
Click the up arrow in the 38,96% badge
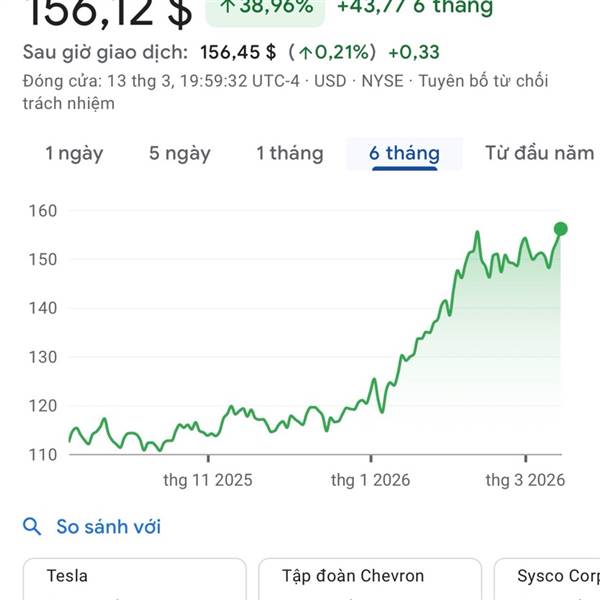(227, 7)
